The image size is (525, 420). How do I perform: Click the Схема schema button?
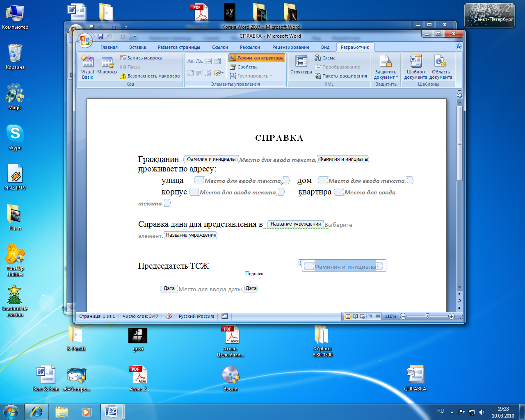pos(325,58)
